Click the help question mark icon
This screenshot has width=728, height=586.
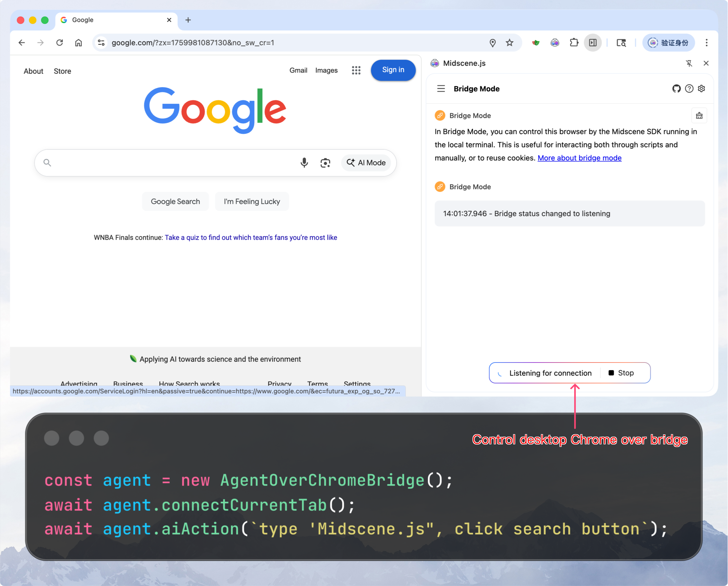(x=689, y=89)
